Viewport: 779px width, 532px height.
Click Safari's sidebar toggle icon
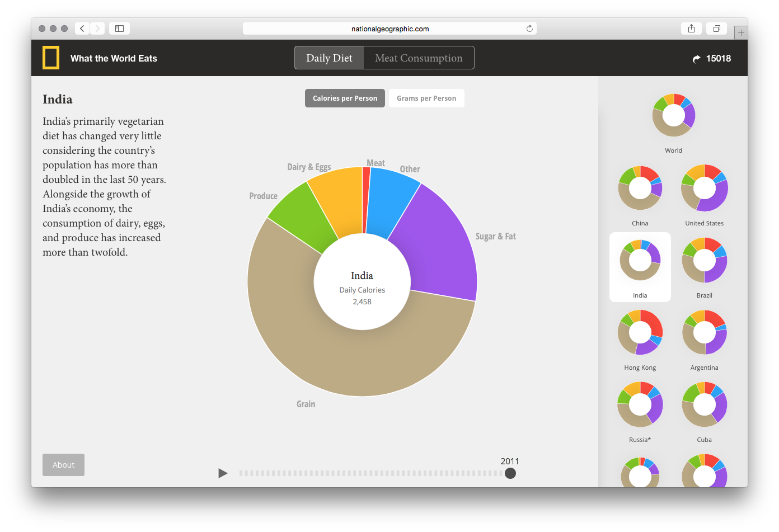point(119,29)
